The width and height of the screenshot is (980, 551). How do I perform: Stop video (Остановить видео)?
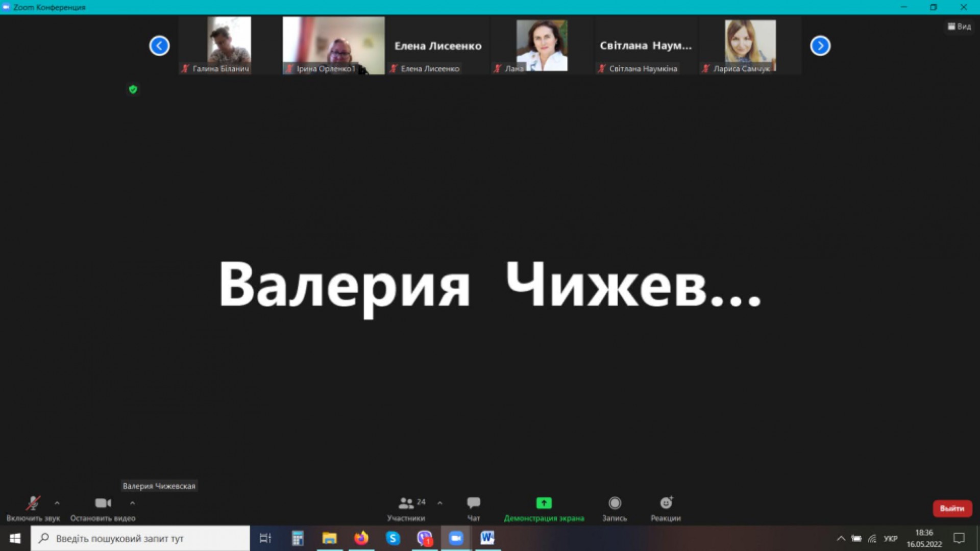[103, 504]
